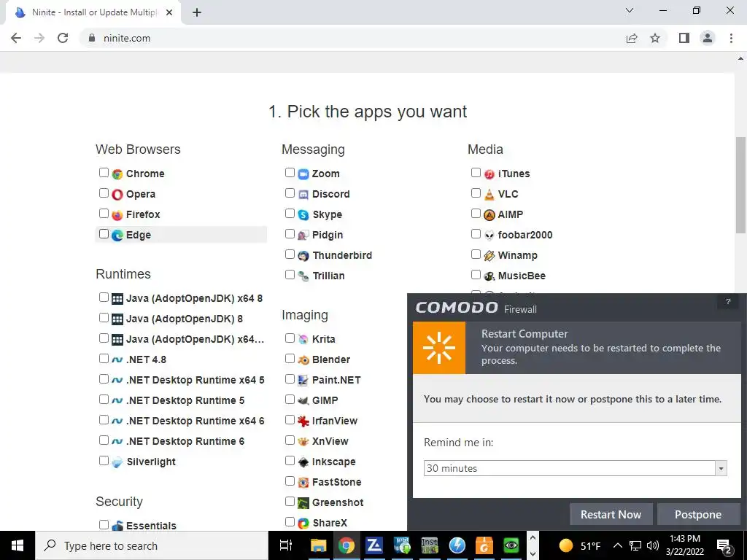Enable the .NET 4.8 checkbox
This screenshot has height=560, width=747.
point(104,358)
